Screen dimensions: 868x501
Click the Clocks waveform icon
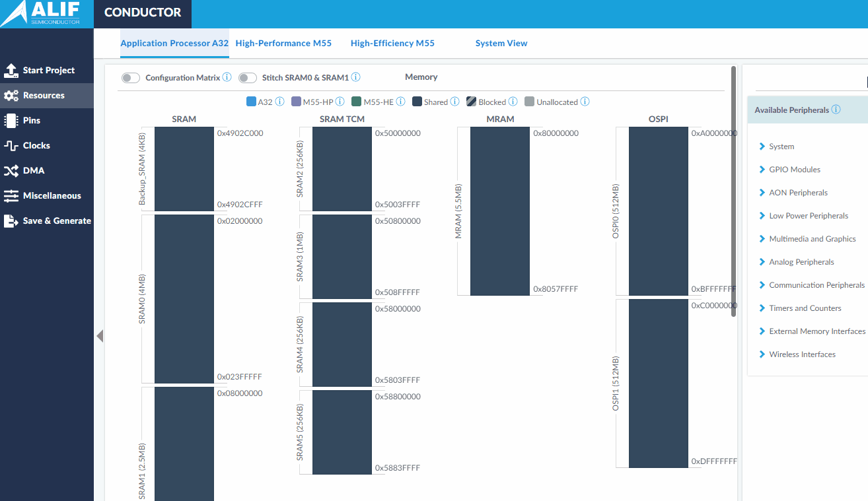pos(11,146)
